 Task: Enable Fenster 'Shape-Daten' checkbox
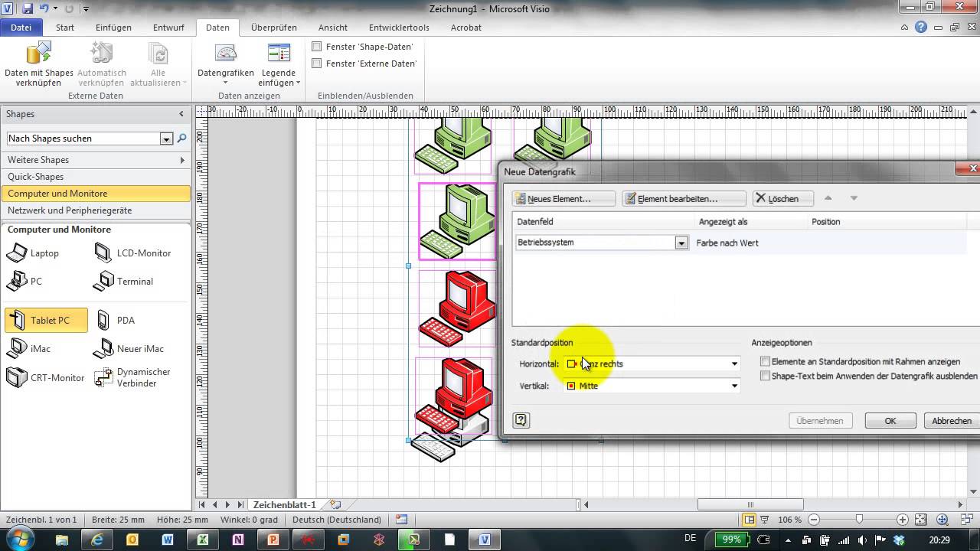[x=316, y=47]
